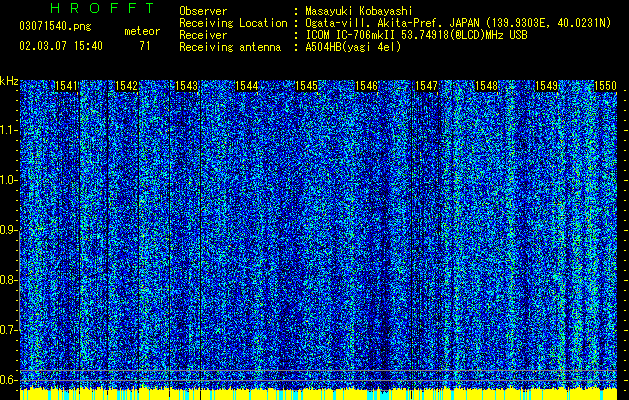Click the Receiving Location label

point(233,23)
